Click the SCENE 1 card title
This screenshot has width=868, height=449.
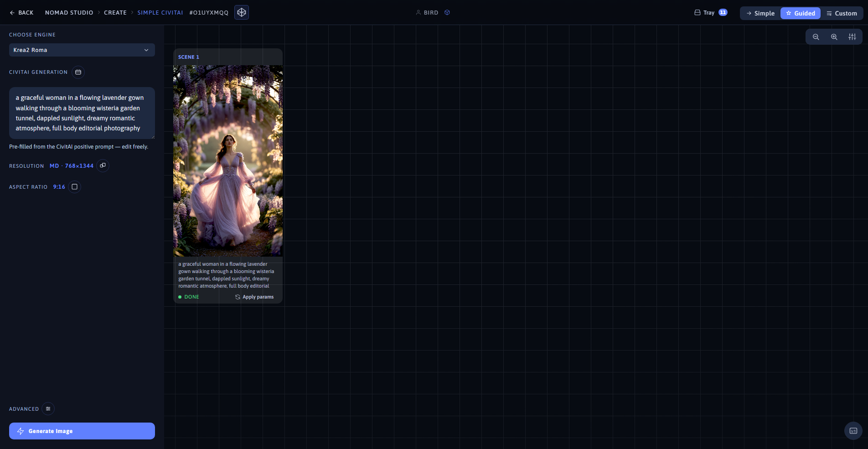189,57
